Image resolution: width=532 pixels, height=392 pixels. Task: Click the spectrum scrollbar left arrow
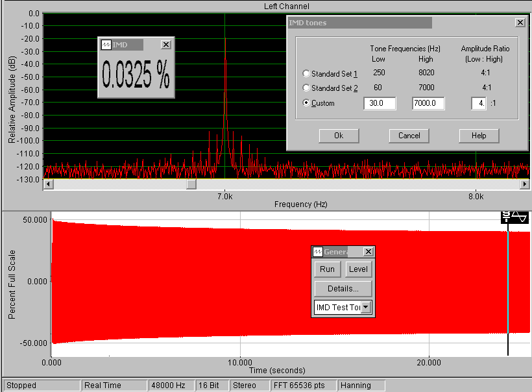(47, 185)
